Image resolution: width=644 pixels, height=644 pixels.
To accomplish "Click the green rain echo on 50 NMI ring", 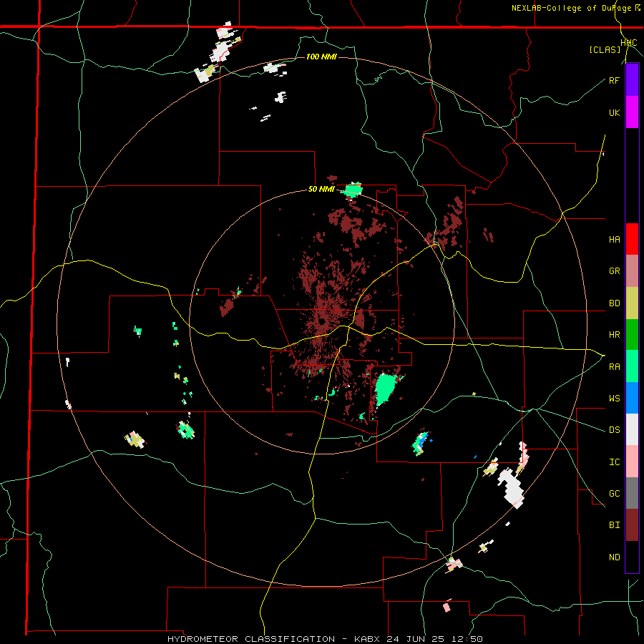I will (x=353, y=190).
